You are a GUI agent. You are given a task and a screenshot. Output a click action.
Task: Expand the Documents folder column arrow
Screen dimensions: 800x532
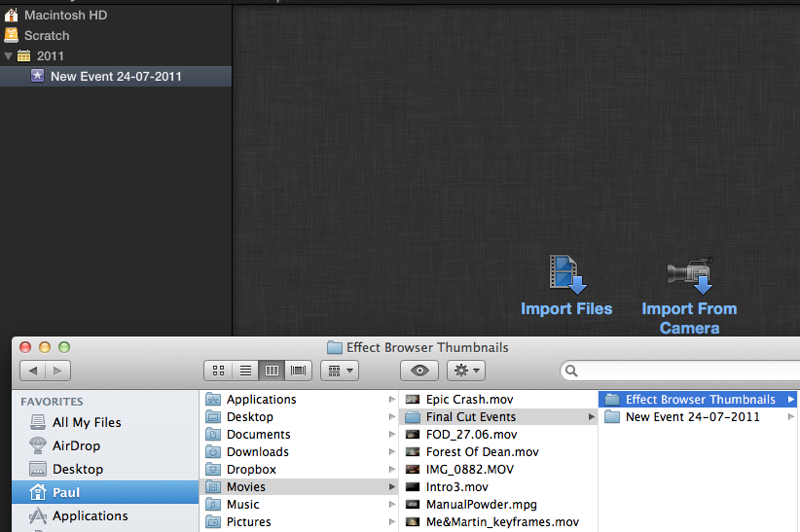tap(392, 435)
